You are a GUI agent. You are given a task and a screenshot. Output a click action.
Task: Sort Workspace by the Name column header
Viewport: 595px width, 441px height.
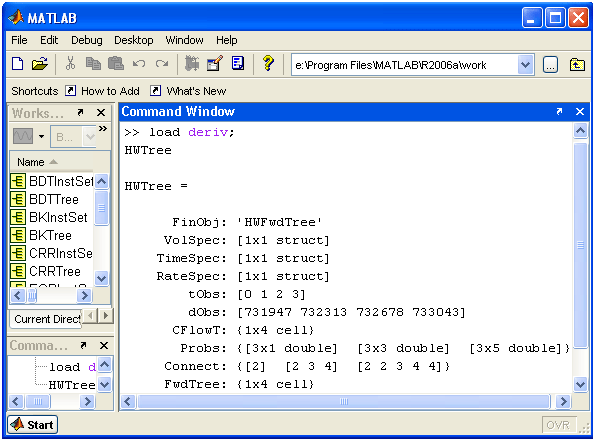click(x=51, y=162)
